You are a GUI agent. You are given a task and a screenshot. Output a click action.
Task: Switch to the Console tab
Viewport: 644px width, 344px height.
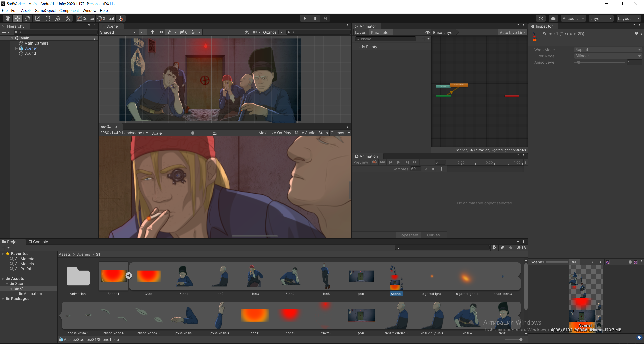tap(38, 242)
